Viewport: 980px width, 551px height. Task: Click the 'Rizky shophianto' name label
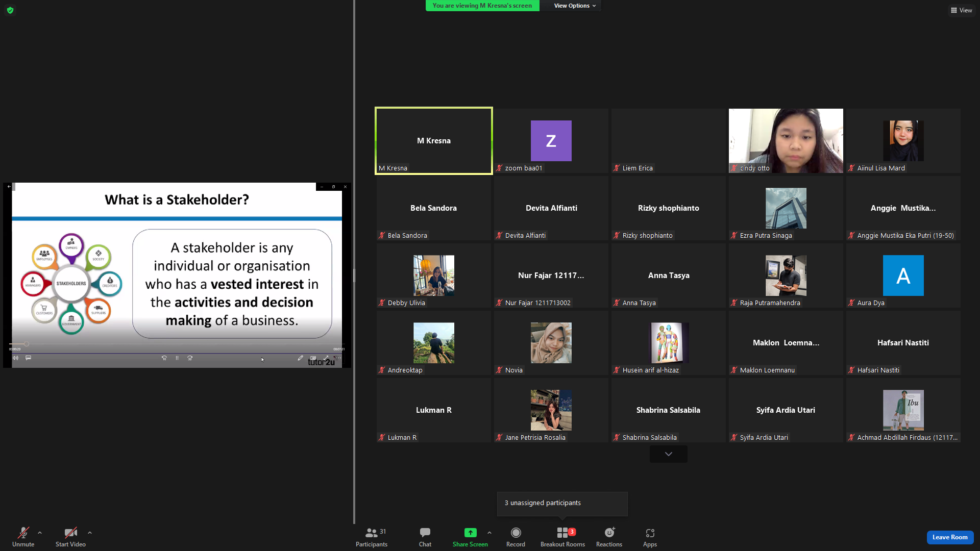coord(648,235)
